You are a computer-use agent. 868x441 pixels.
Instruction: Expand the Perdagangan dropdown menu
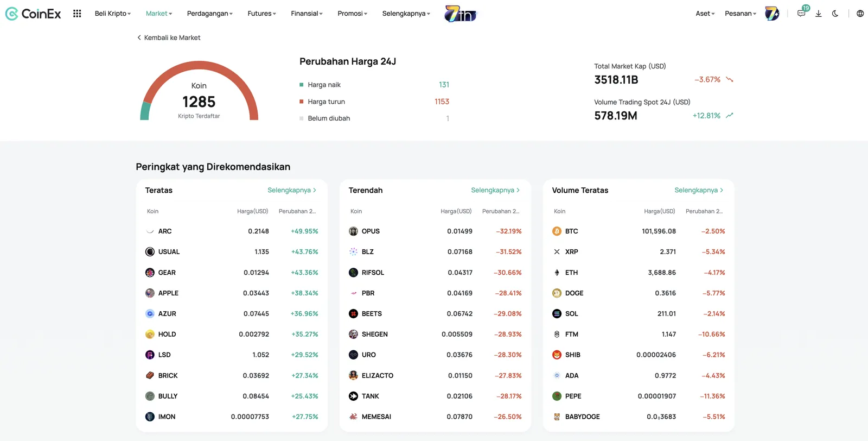(210, 14)
